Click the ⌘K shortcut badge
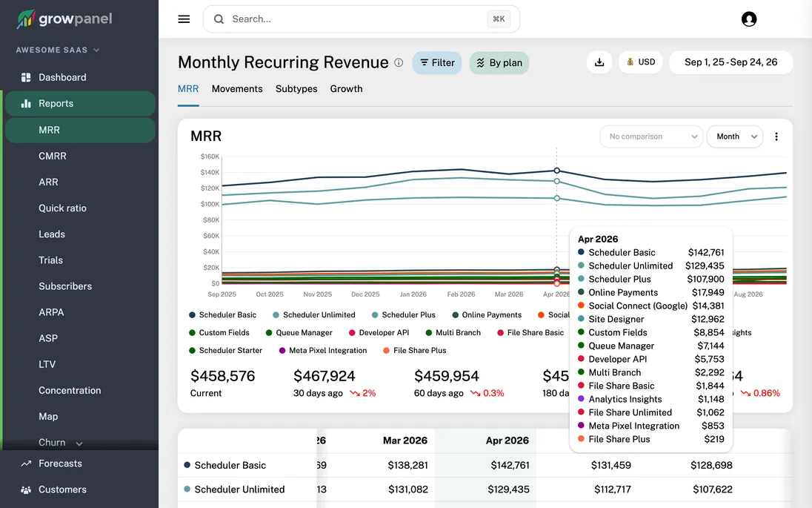The width and height of the screenshot is (812, 508). tap(499, 19)
